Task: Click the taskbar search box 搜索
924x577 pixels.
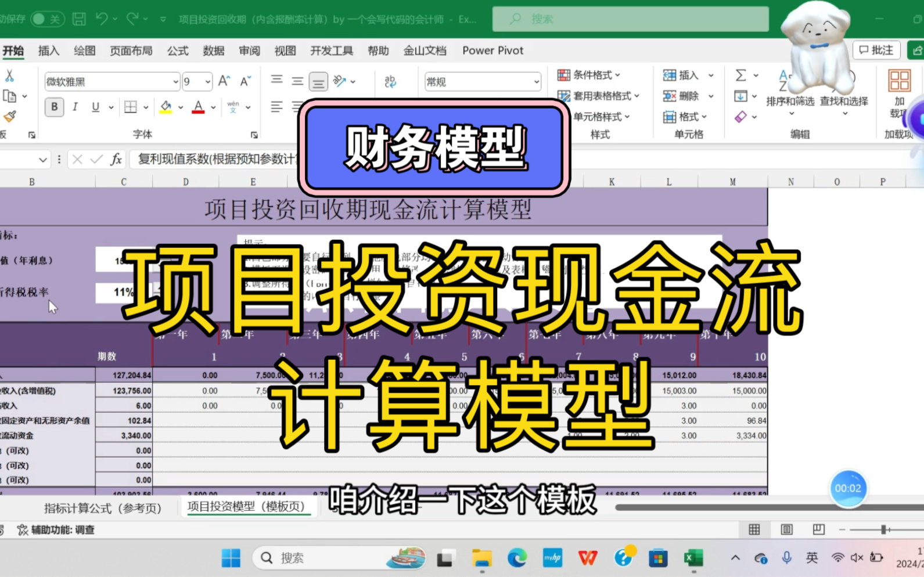Action: pos(340,558)
